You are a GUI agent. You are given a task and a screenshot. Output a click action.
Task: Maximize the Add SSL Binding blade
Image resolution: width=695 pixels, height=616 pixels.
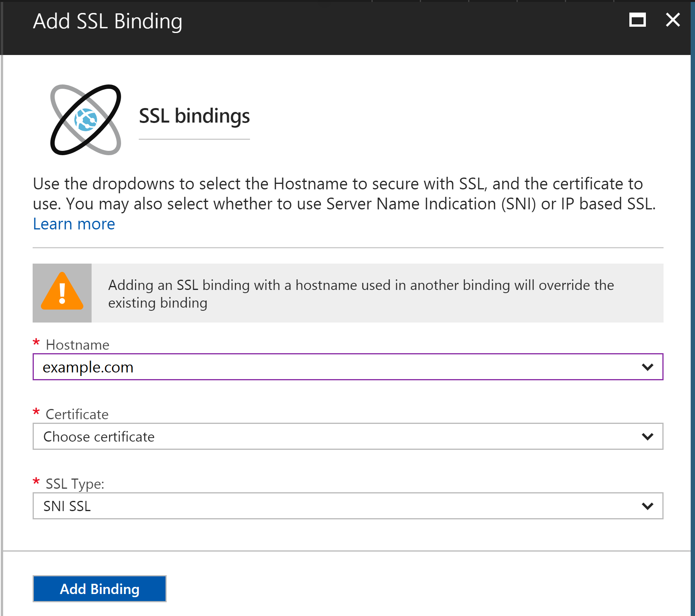637,20
